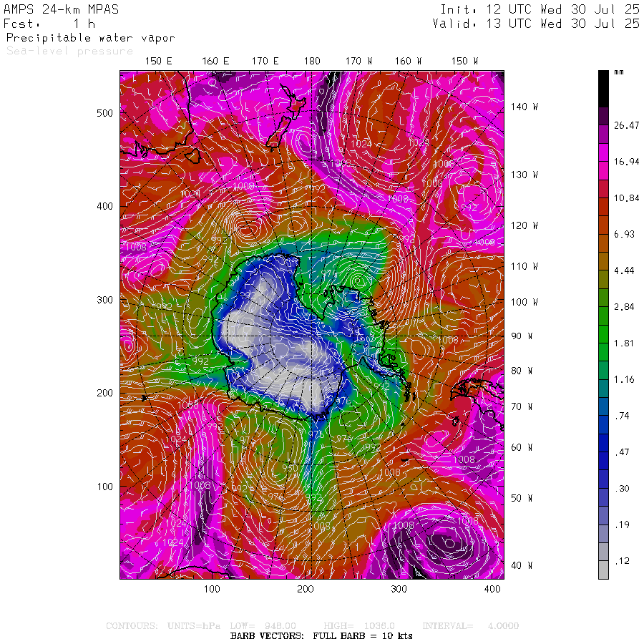Click the "130 W" longitude label
The height and width of the screenshot is (644, 644).
pyautogui.click(x=524, y=175)
